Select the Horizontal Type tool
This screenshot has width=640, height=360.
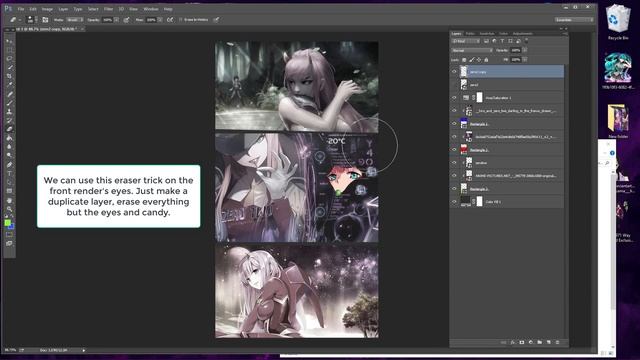click(9, 173)
